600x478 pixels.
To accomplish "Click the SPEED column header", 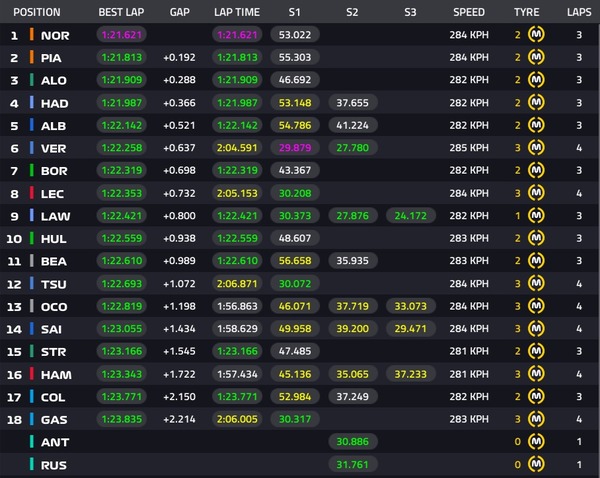I will pos(468,12).
